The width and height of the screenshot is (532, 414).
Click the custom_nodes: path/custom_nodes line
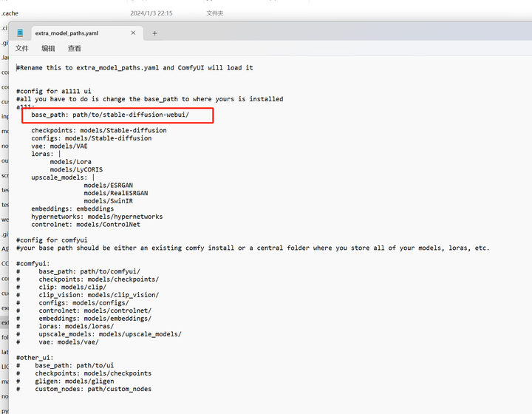[x=93, y=389]
